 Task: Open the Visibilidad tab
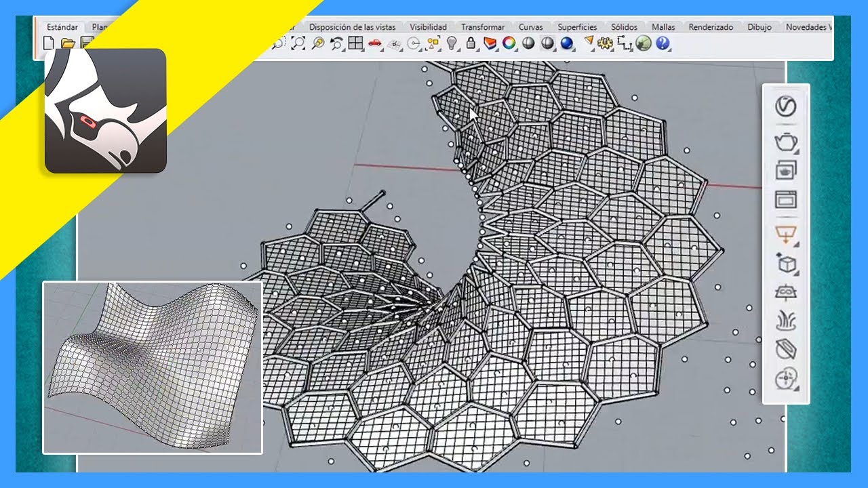[428, 27]
